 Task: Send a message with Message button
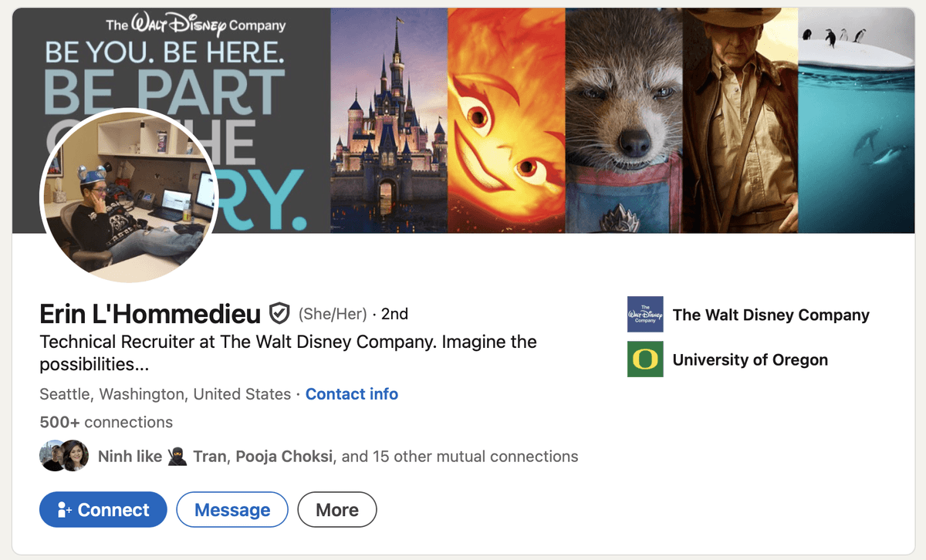[x=232, y=510]
